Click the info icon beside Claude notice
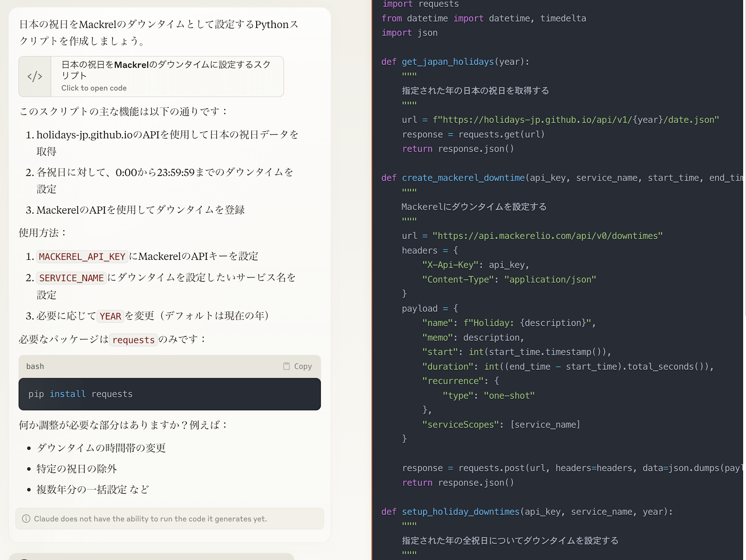Image resolution: width=746 pixels, height=560 pixels. pos(26,519)
